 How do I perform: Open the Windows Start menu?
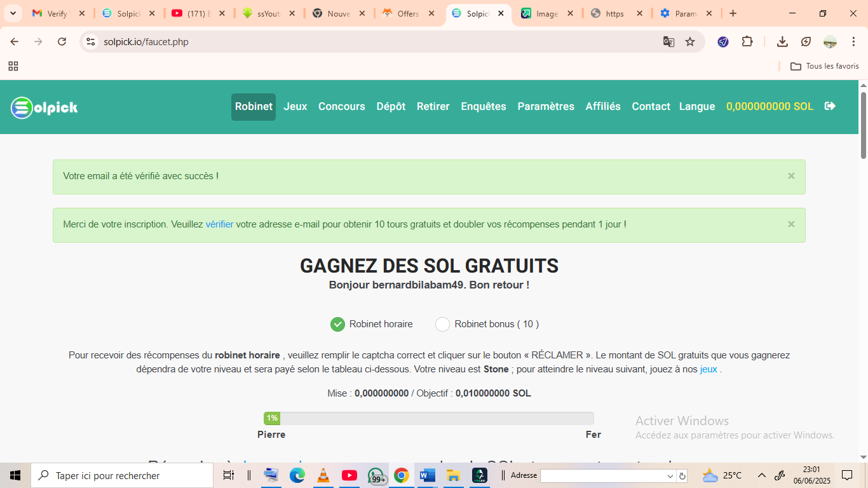coord(15,475)
